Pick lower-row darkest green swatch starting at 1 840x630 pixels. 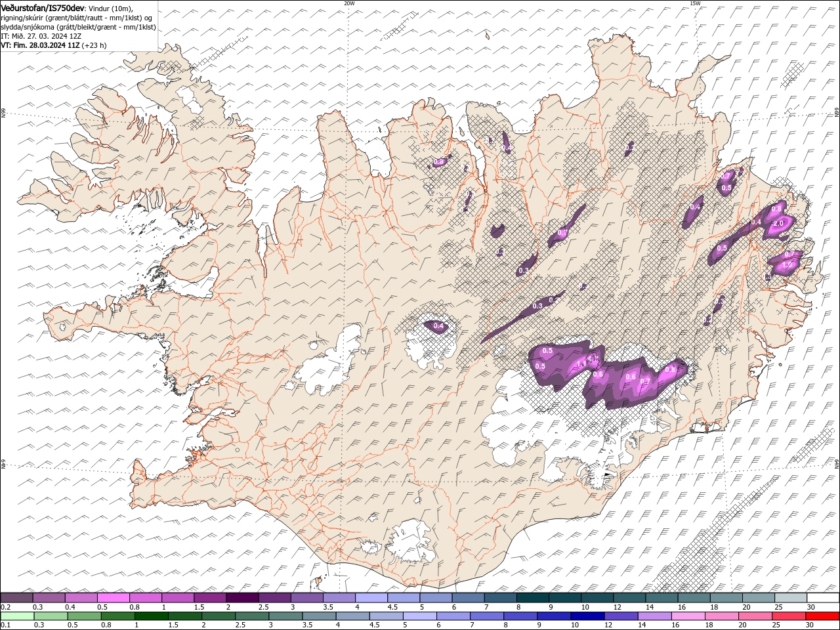[x=152, y=616]
